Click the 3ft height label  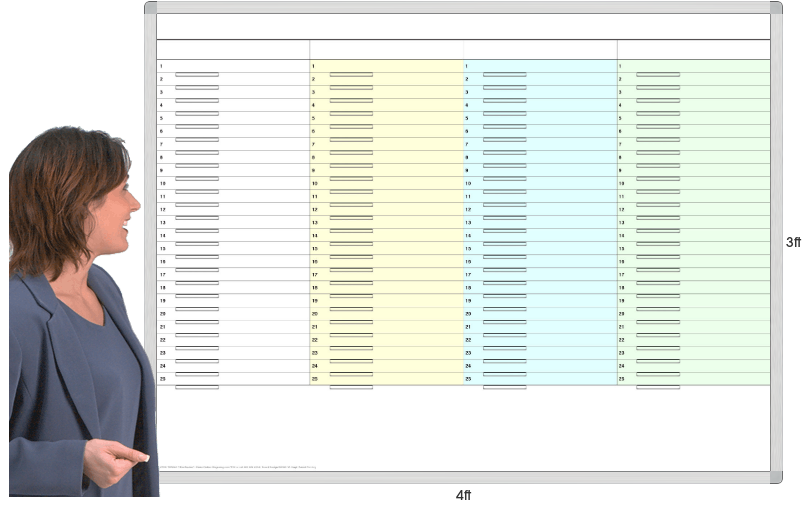coord(792,242)
